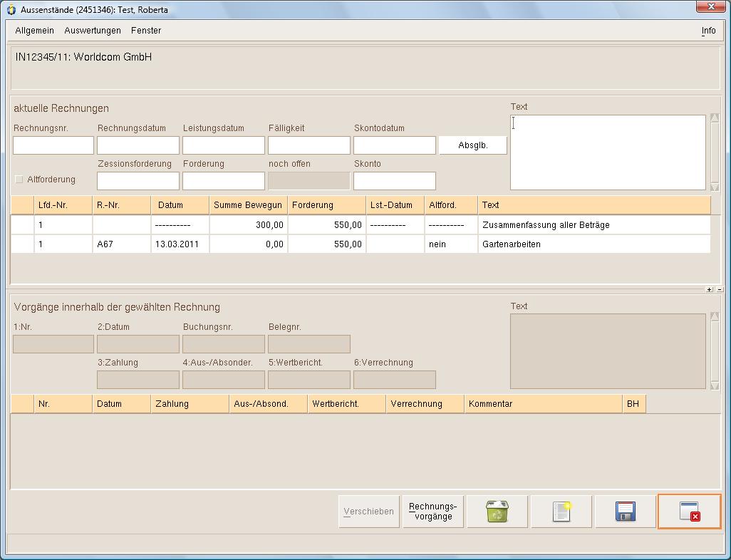Open the Auswertungen menu
This screenshot has width=731, height=560.
[x=93, y=31]
